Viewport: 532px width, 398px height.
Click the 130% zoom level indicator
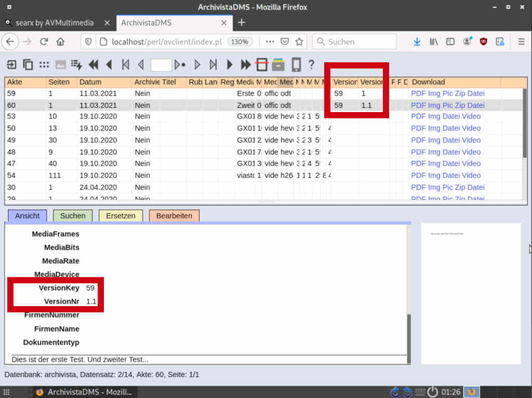(x=240, y=42)
